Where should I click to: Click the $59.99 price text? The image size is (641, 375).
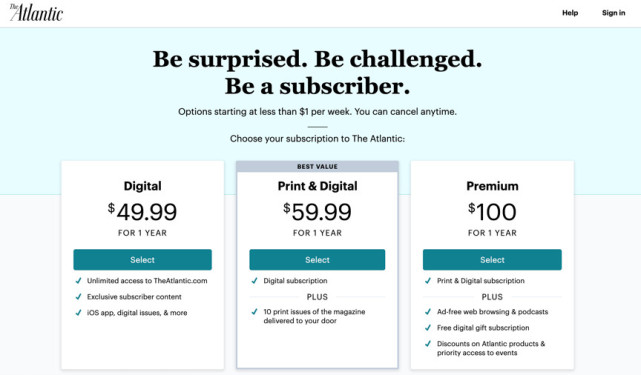click(317, 211)
